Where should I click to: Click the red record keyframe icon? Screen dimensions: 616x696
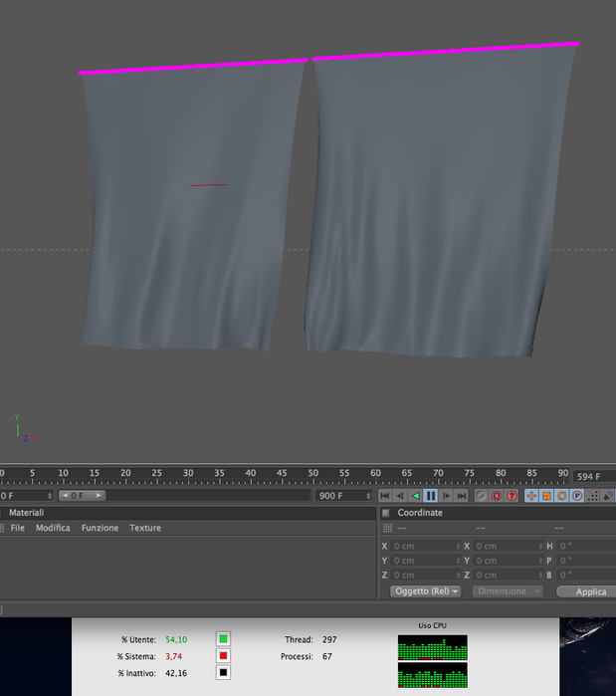click(497, 496)
